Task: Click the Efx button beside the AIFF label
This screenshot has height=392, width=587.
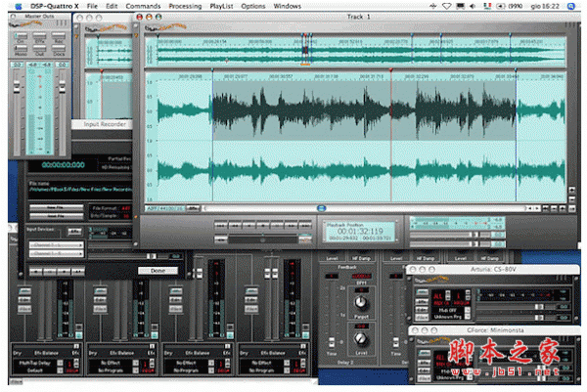Action: pos(193,208)
